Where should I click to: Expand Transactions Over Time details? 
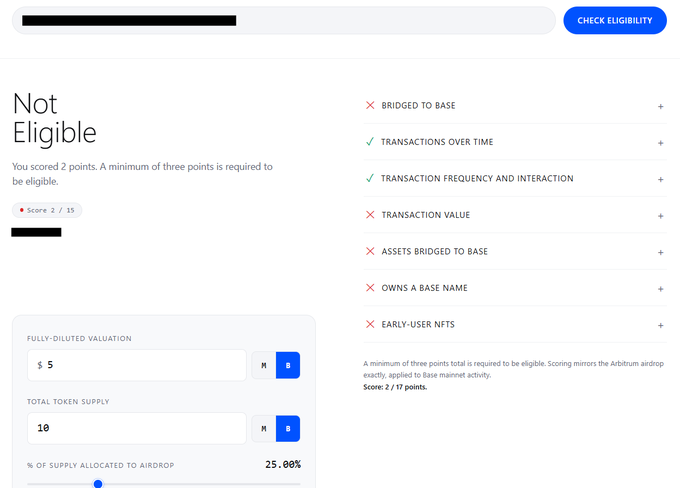660,143
